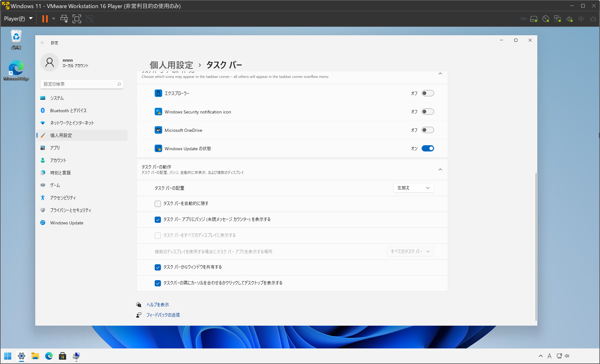Viewport: 600px width, 364px height.
Task: Open アクセシビリティ settings
Action: tap(82, 198)
